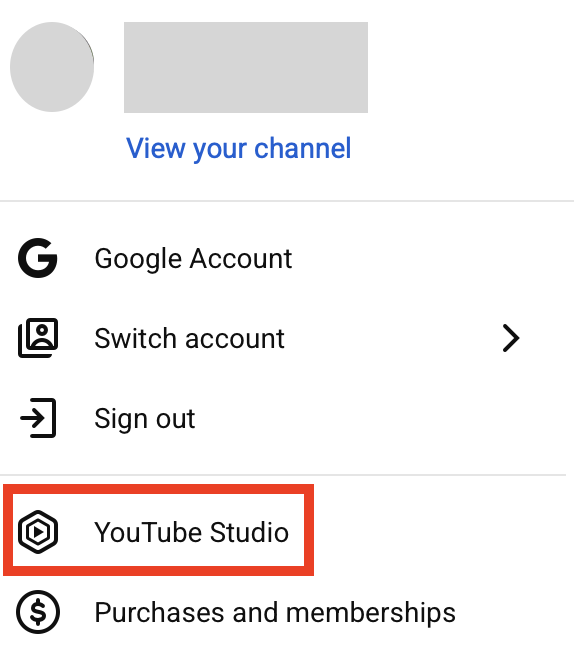
Task: Select the Switch account text label
Action: coord(189,339)
